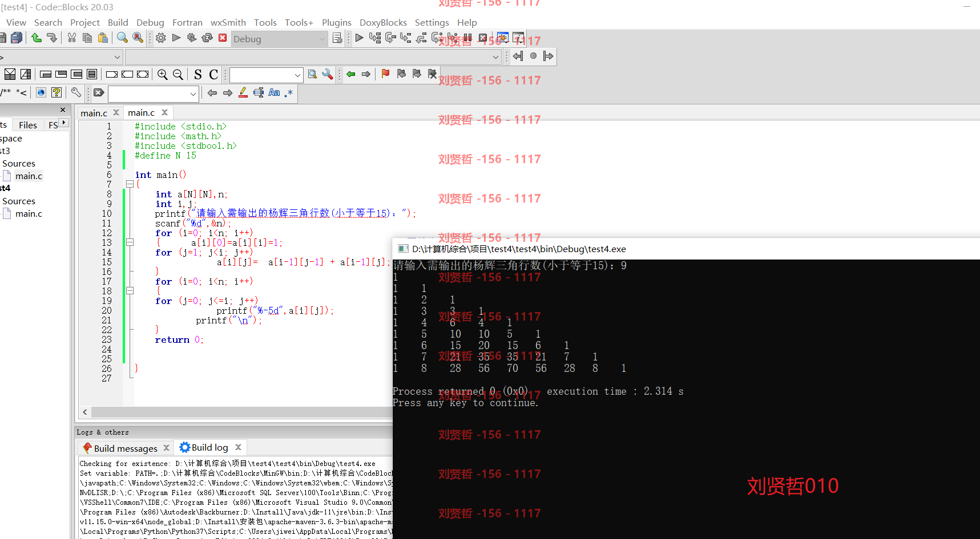Switch to Build log tab
The image size is (980, 539).
click(210, 448)
